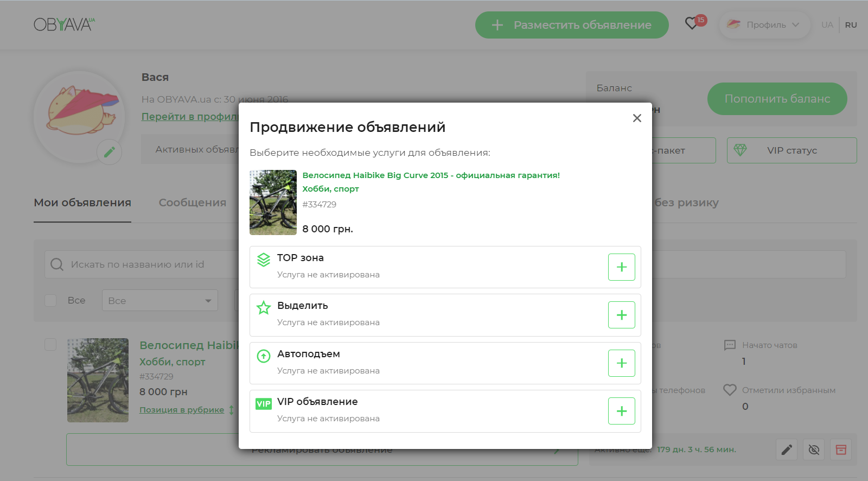The height and width of the screenshot is (481, 868).
Task: Edit profile avatar pencil icon
Action: (109, 152)
